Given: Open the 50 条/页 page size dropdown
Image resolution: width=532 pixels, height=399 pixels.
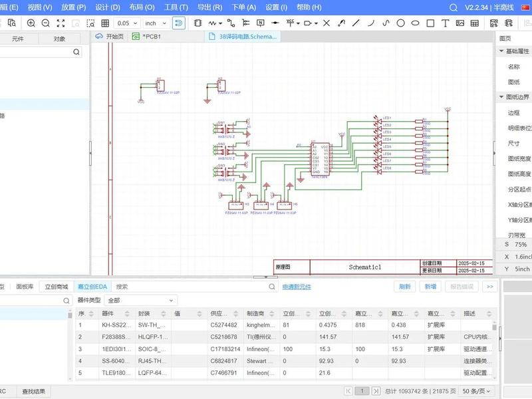Looking at the screenshot, I should pos(477,391).
